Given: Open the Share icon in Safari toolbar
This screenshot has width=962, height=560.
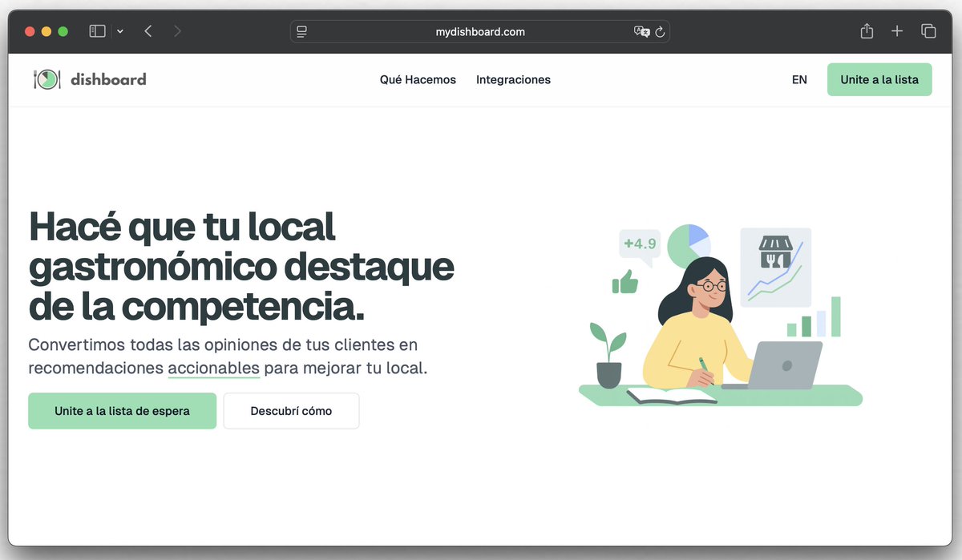Looking at the screenshot, I should click(867, 31).
